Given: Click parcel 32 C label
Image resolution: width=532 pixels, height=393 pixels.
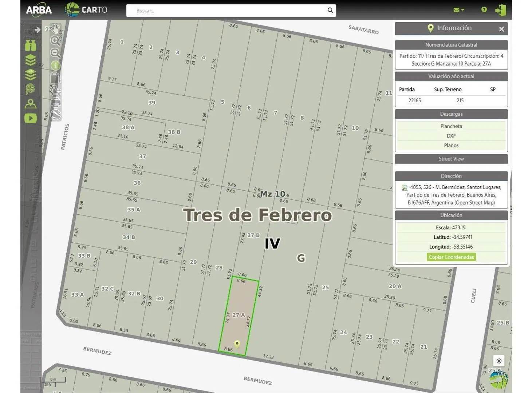Looking at the screenshot, I should point(107,289).
